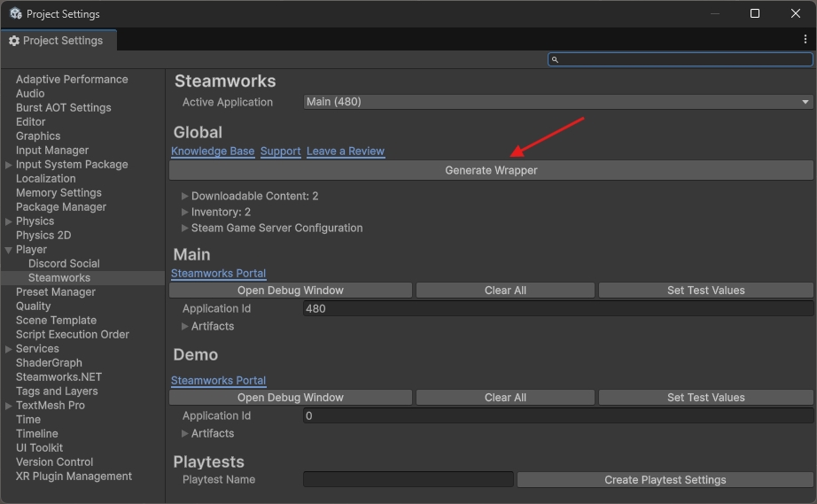Viewport: 817px width, 504px height.
Task: Open Steamworks Portal link under Main
Action: click(218, 274)
